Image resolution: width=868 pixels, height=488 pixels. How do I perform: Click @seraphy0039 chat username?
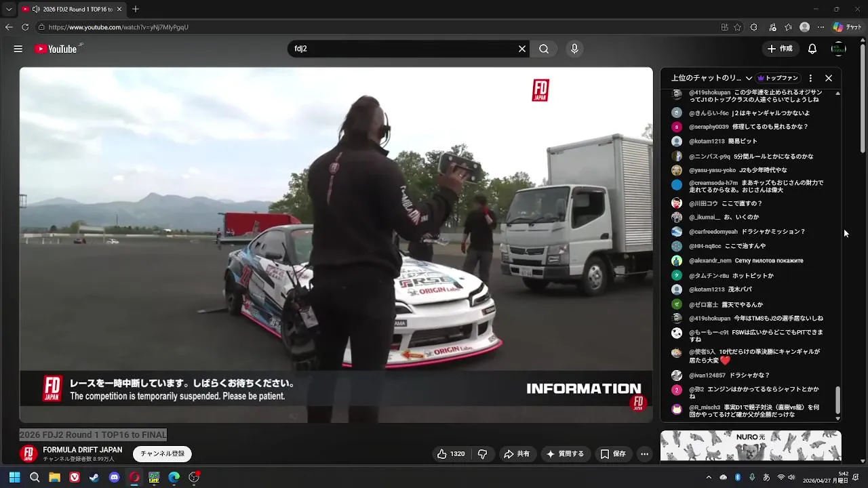709,127
